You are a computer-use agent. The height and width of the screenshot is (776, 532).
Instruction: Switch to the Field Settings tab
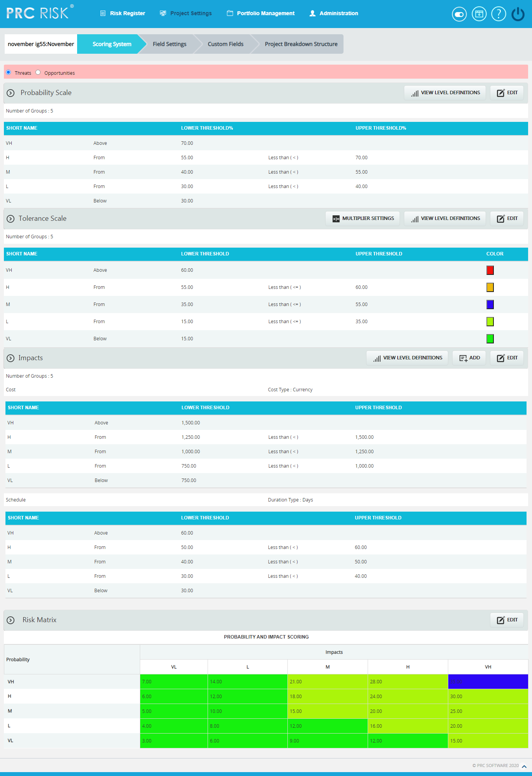click(x=169, y=44)
